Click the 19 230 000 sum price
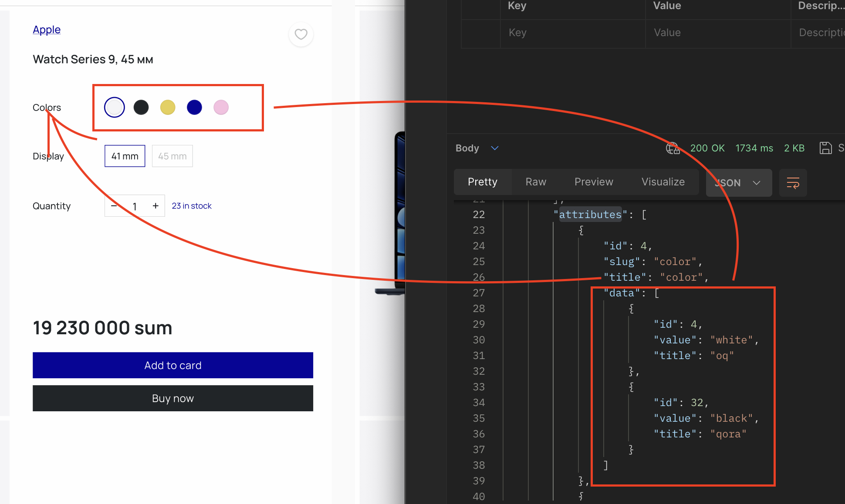Image resolution: width=845 pixels, height=504 pixels. (103, 328)
